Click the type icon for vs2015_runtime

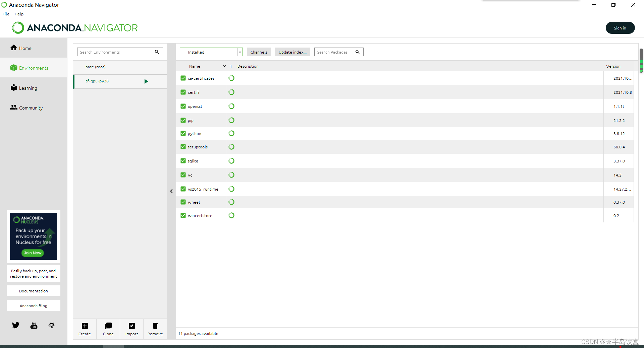point(231,189)
